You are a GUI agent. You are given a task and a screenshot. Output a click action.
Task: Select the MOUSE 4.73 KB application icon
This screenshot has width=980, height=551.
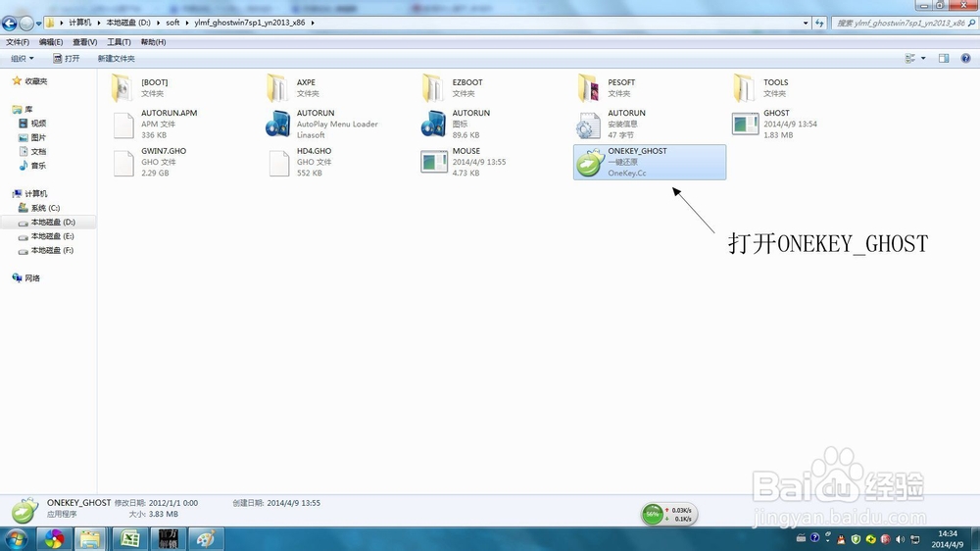coord(434,162)
